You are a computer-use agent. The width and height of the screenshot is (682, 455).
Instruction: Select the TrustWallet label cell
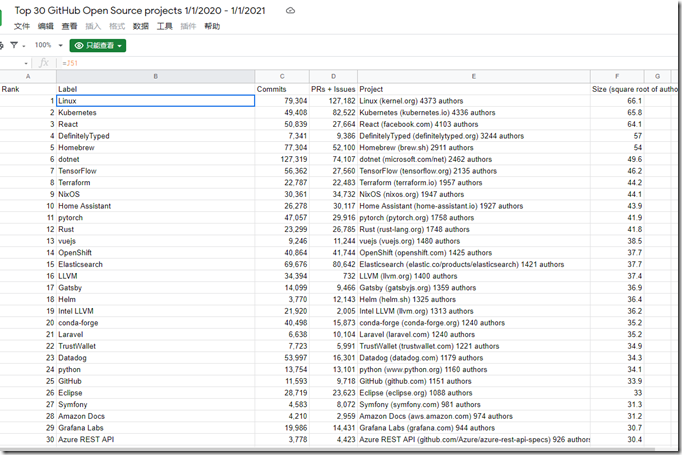[156, 346]
